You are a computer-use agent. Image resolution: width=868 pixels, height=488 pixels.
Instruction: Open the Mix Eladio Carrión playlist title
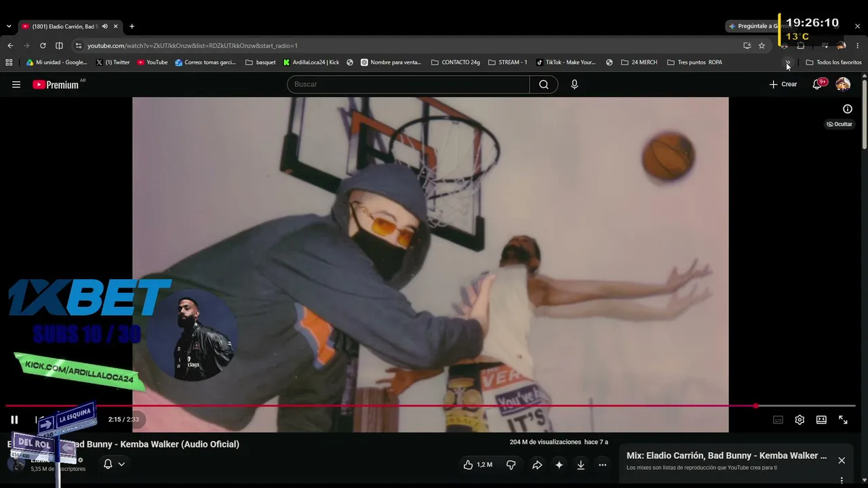pos(726,455)
